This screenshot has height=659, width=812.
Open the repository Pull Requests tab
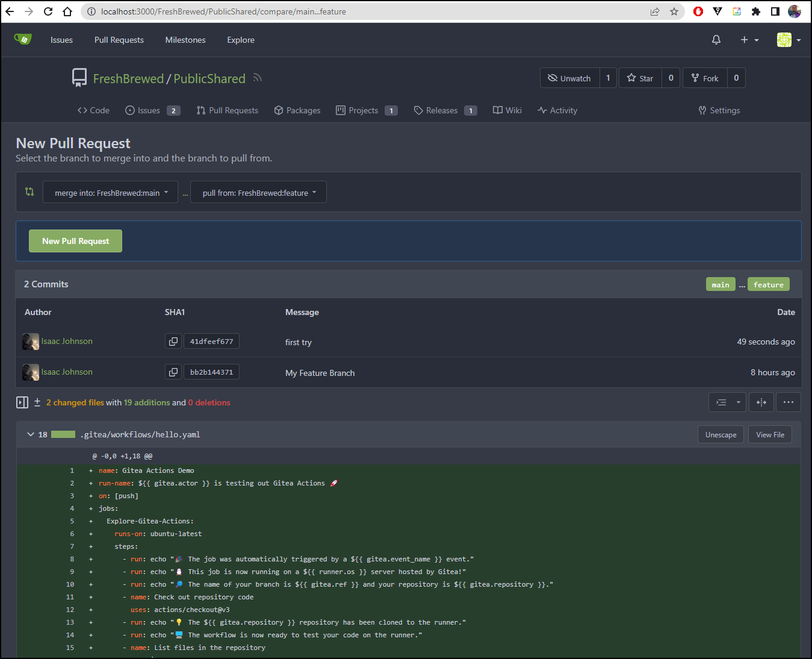(227, 110)
